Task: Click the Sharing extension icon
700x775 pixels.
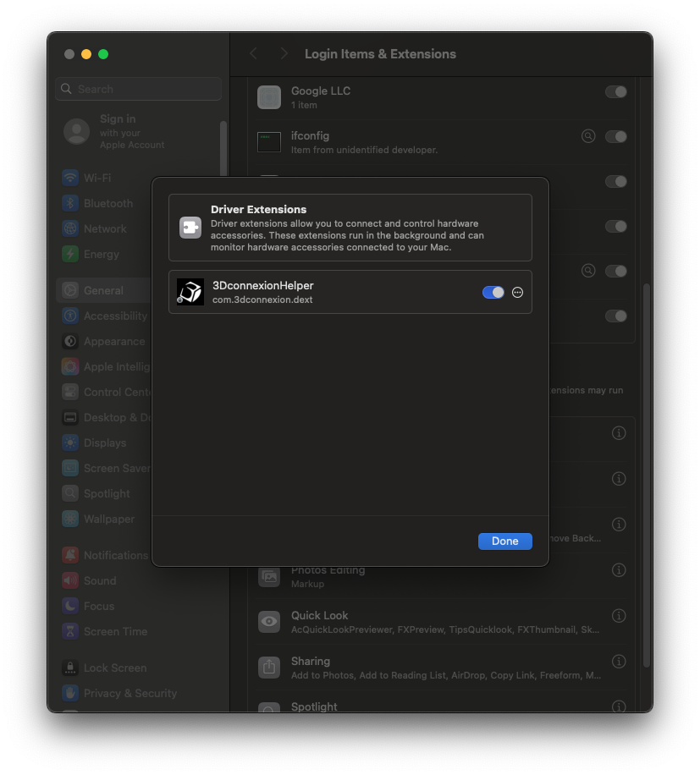Action: pos(269,668)
